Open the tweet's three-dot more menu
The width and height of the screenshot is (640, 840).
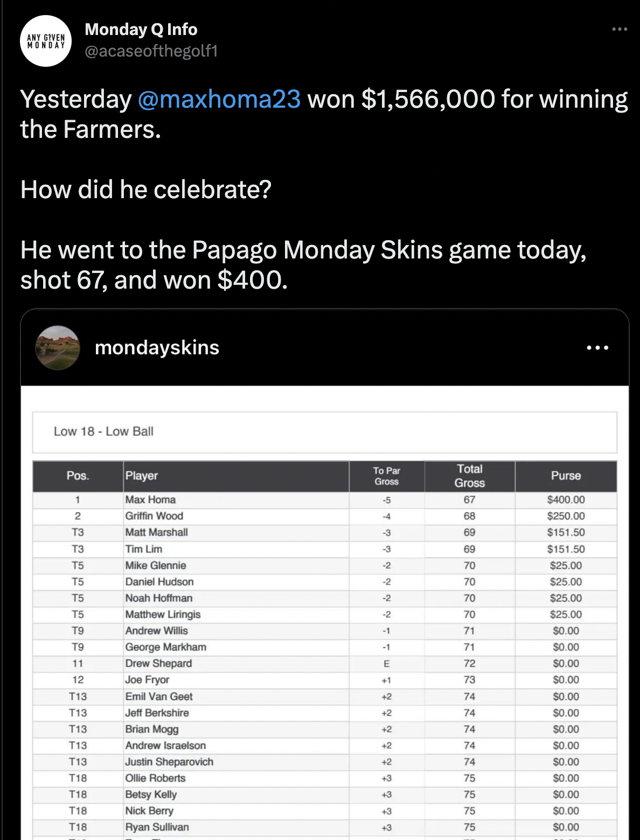coord(620,29)
